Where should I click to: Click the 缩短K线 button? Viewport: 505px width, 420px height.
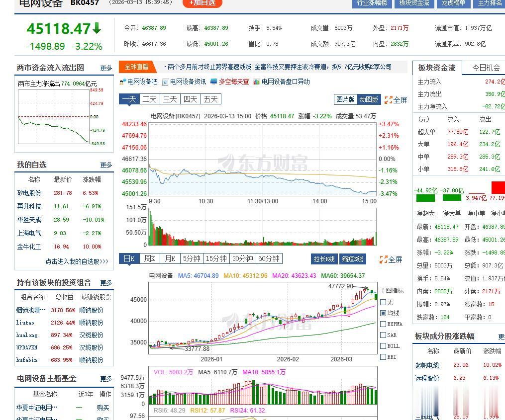point(353,259)
